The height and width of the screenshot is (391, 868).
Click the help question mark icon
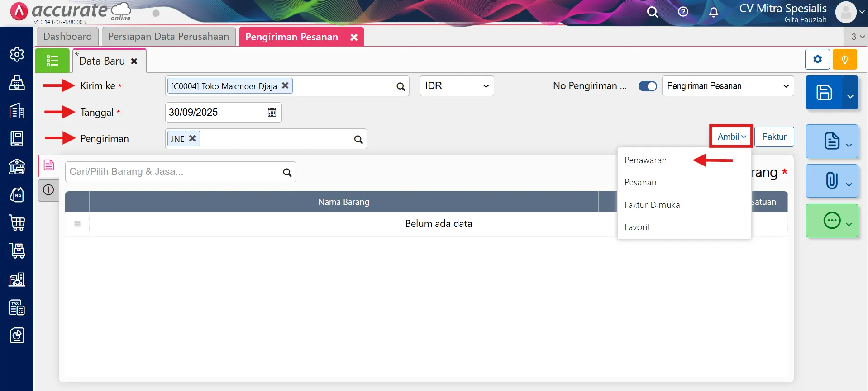click(x=683, y=12)
